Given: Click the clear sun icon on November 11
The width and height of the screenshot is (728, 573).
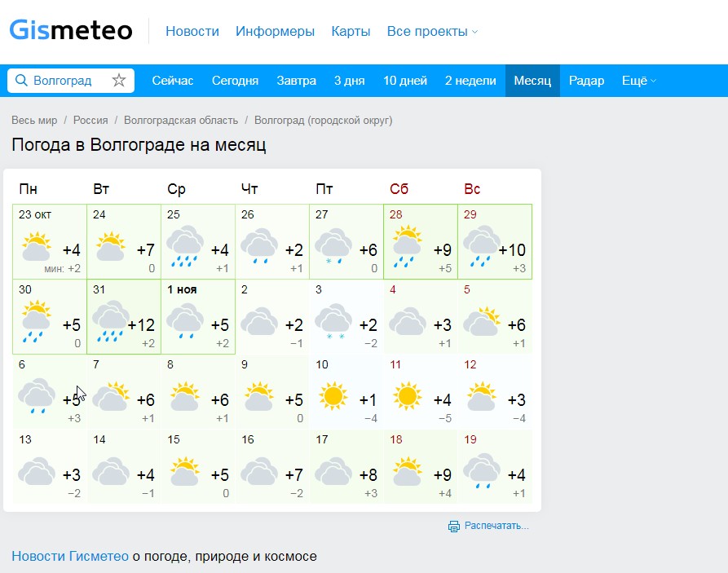Looking at the screenshot, I should (407, 396).
